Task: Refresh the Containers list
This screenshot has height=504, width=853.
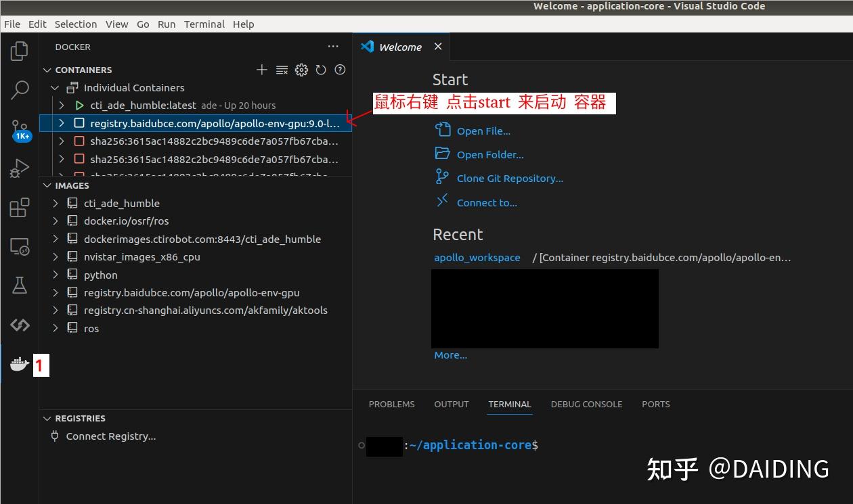Action: tap(321, 70)
